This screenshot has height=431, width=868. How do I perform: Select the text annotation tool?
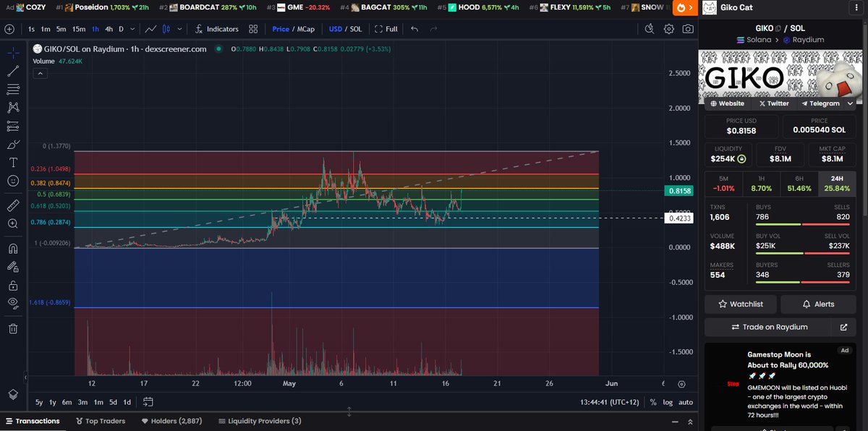[13, 163]
